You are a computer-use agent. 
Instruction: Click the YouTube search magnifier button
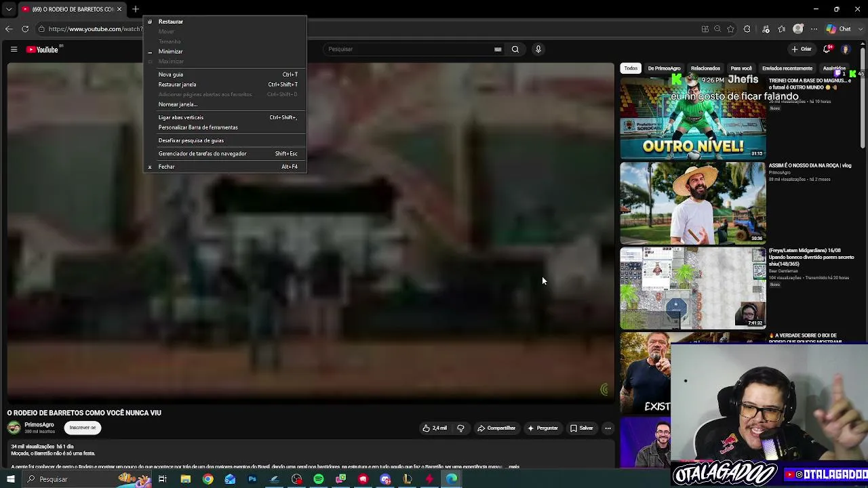click(515, 49)
